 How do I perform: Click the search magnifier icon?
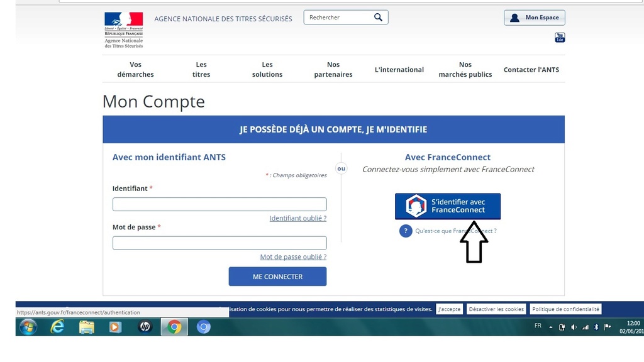(x=378, y=17)
